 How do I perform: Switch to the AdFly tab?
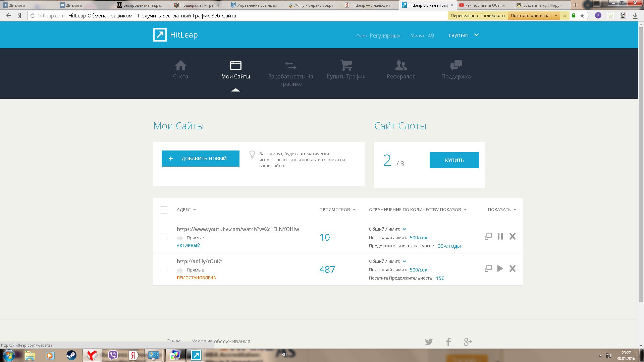pos(314,5)
